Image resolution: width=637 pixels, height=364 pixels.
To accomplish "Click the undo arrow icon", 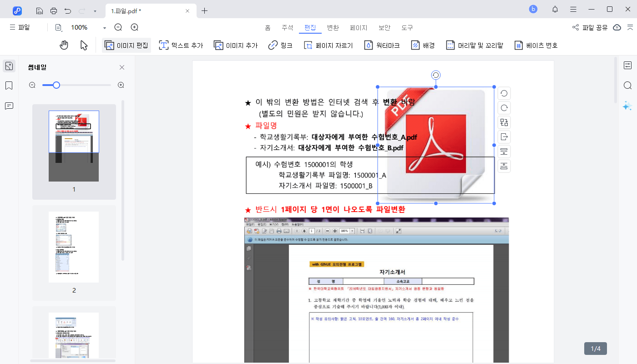I will click(68, 10).
